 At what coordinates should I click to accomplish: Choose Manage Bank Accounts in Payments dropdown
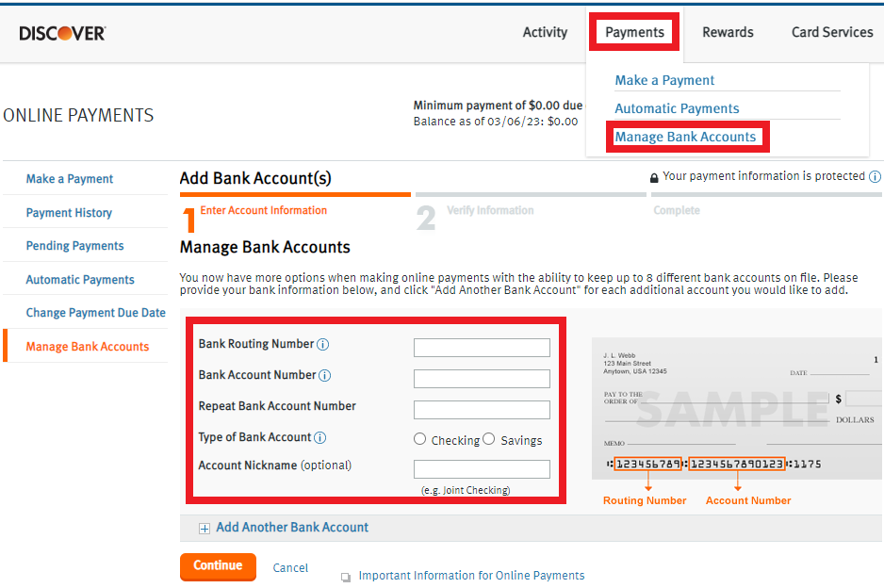(685, 137)
